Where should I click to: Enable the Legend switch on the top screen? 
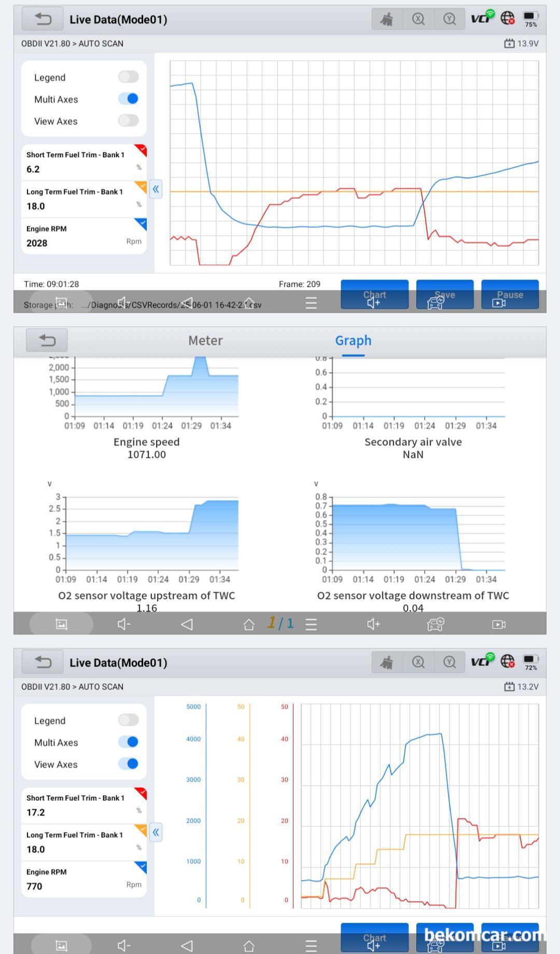tap(128, 77)
